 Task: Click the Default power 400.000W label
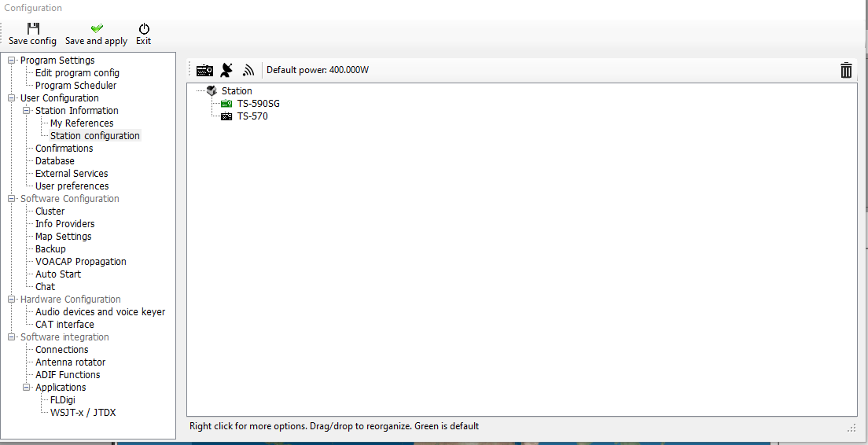coord(318,70)
